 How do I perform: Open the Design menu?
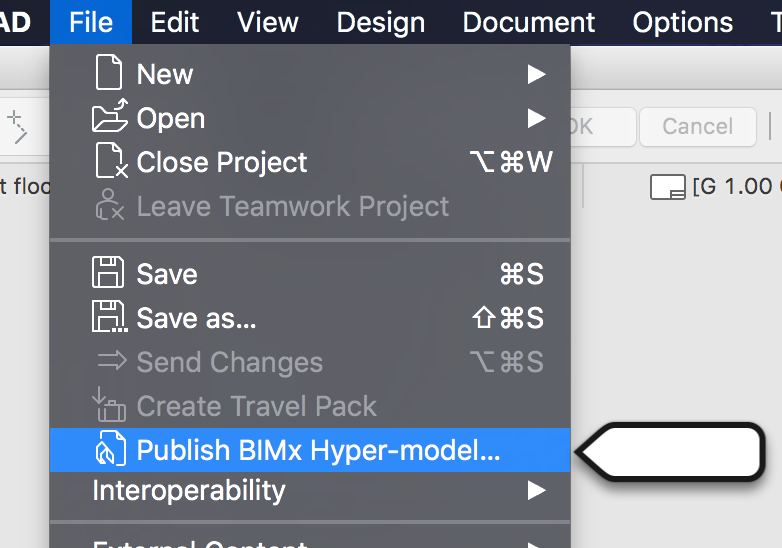coord(380,22)
